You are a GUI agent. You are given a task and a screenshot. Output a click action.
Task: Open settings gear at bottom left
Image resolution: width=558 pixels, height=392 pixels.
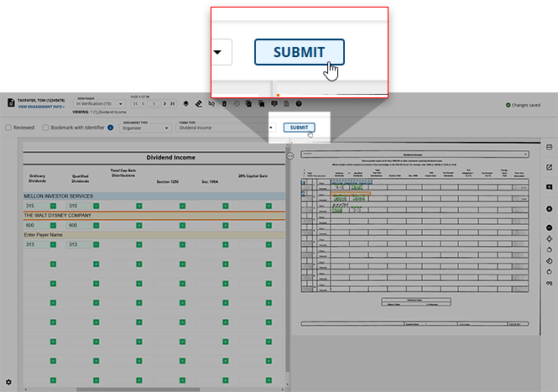(x=8, y=382)
